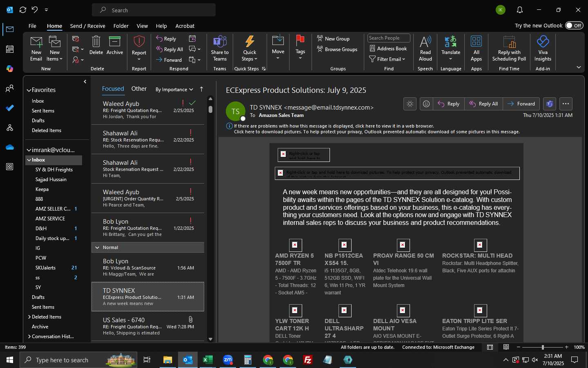Expand the Conversation History folder

(x=29, y=337)
